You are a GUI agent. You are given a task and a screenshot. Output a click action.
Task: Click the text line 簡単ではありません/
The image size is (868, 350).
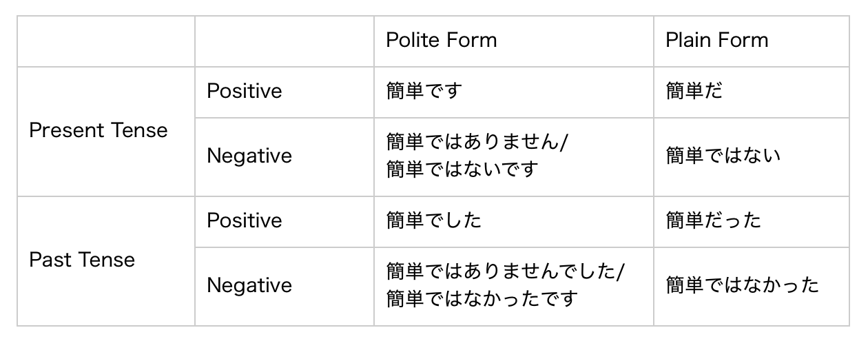(477, 143)
